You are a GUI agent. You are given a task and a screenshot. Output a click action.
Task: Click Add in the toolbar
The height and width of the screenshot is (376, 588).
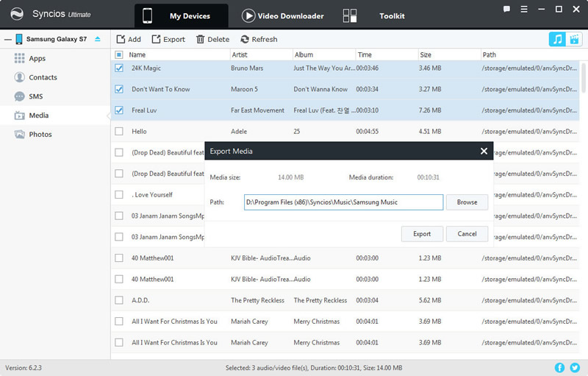click(x=129, y=39)
